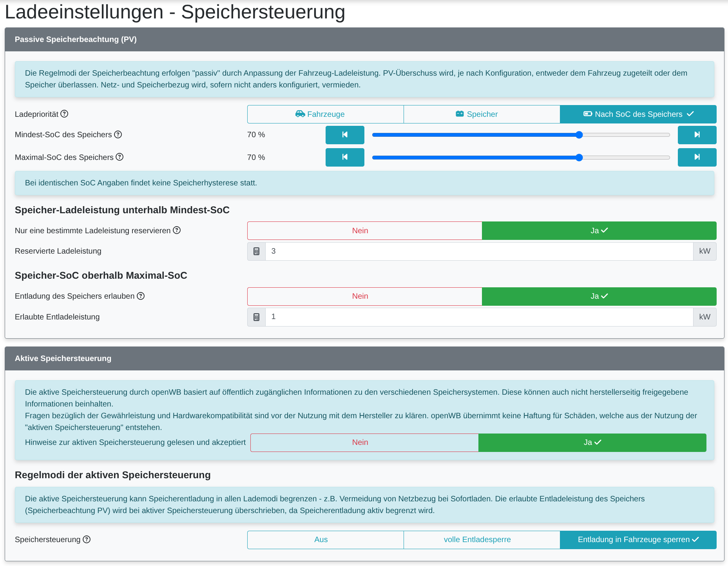Screen dimensions: 728x566
Task: Open the Maximal-SoC des Speichers help icon
Action: 120,157
